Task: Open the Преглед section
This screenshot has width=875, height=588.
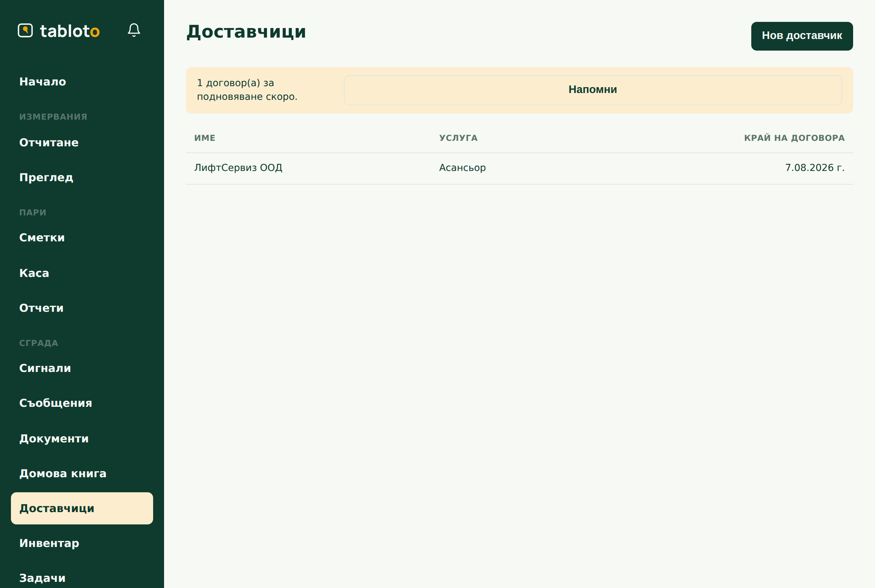Action: 82,177
